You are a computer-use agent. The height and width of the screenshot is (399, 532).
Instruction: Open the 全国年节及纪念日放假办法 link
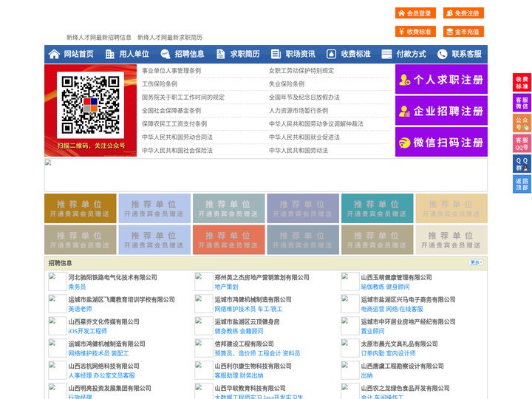point(304,97)
